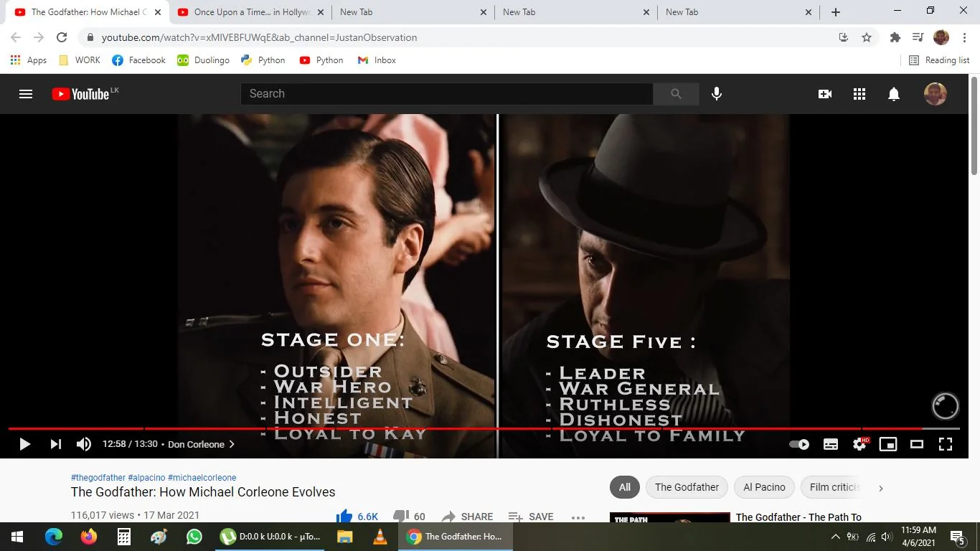The image size is (980, 551).
Task: Open video settings gear
Action: [x=859, y=444]
